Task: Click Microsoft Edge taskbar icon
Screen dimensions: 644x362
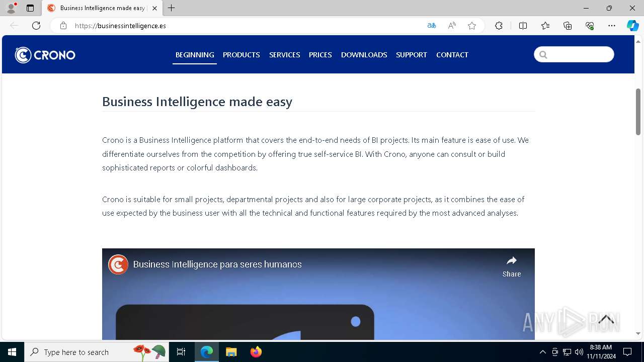Action: click(207, 352)
